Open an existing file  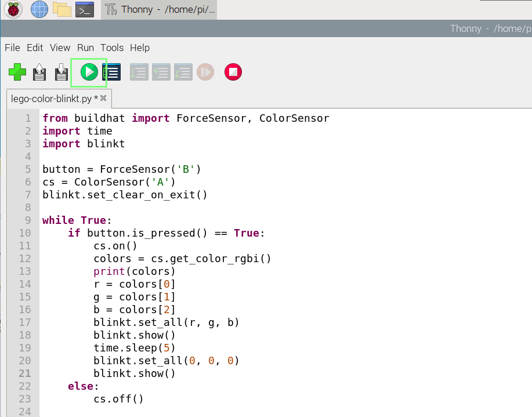[x=39, y=72]
